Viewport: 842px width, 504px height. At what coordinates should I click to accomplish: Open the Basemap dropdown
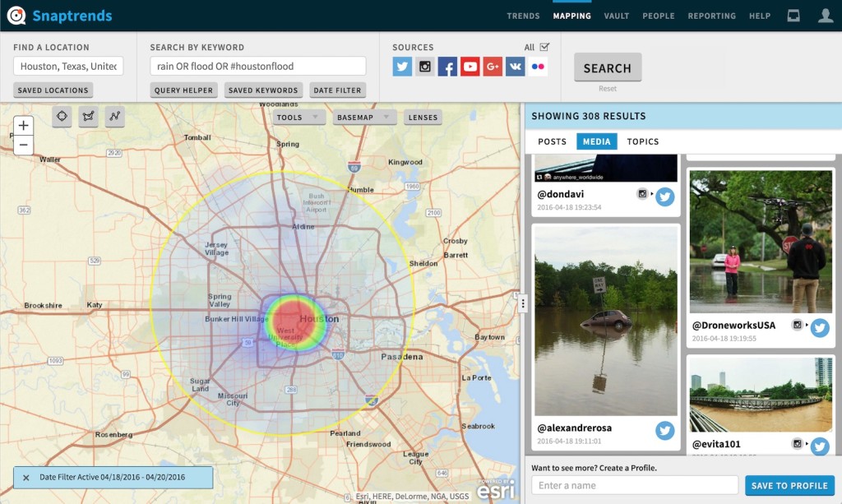pyautogui.click(x=364, y=118)
